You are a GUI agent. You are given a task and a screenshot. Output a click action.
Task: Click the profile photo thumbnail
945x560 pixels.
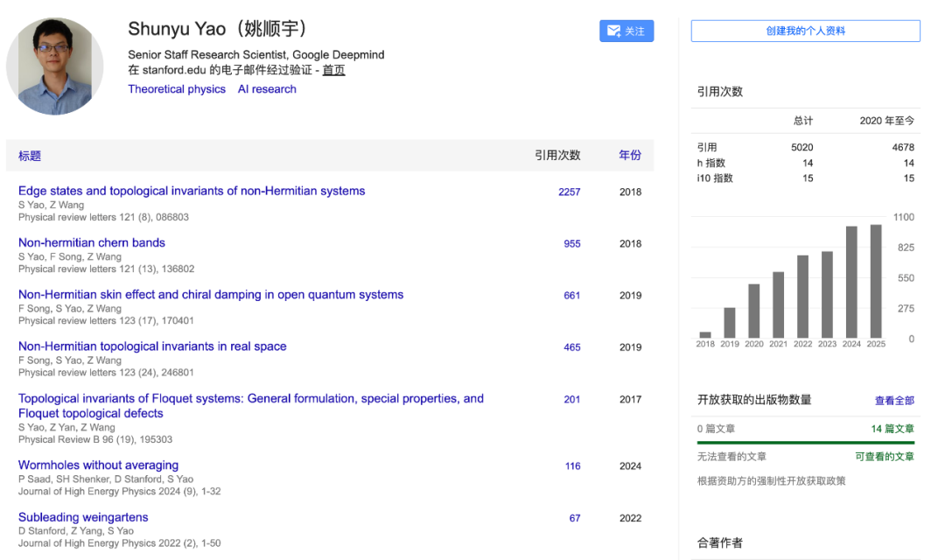click(55, 66)
